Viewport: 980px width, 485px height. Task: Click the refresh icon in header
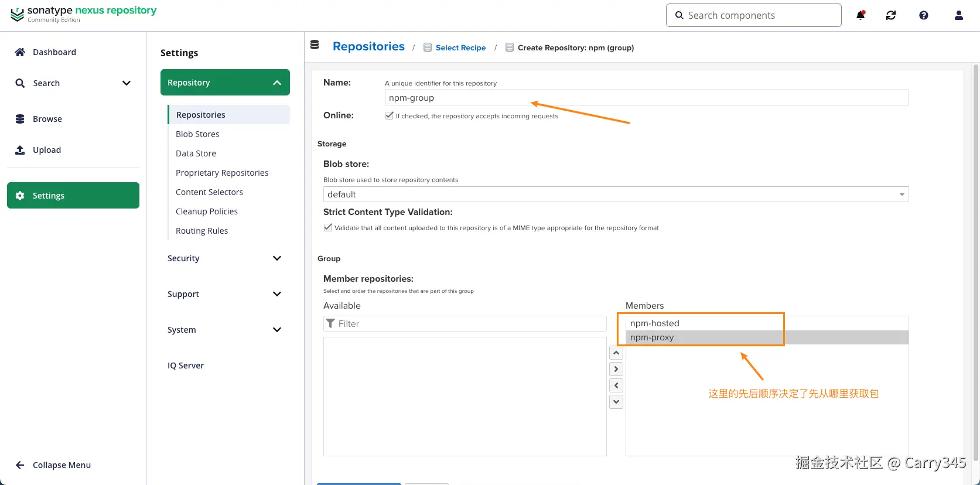(x=891, y=15)
